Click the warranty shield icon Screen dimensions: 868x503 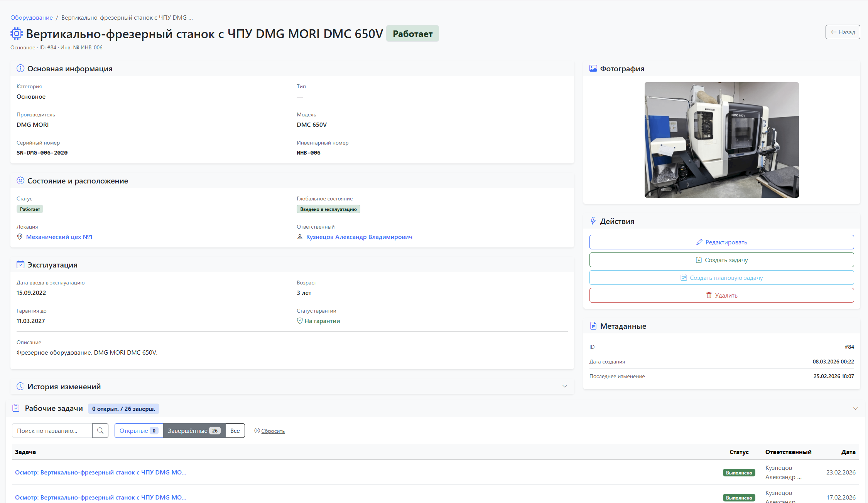coord(300,321)
